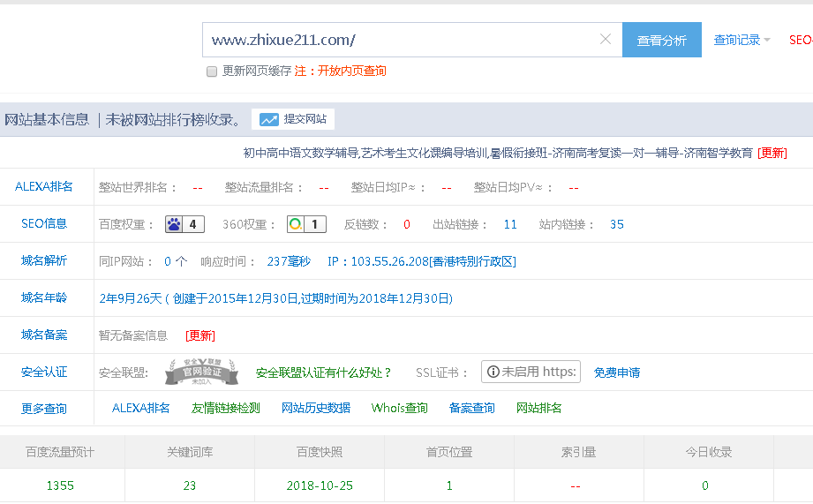Open 网站历史数据 link
This screenshot has height=504, width=813.
(316, 408)
